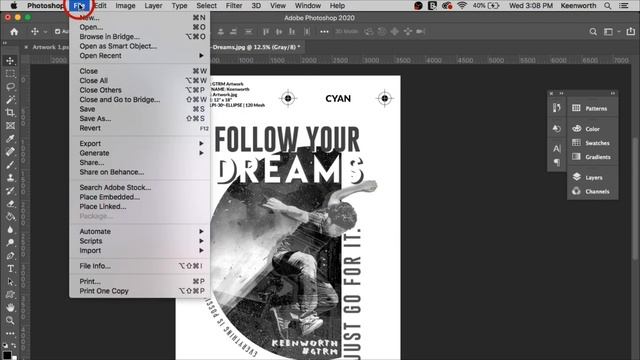Expand the Import submenu

[x=140, y=251]
